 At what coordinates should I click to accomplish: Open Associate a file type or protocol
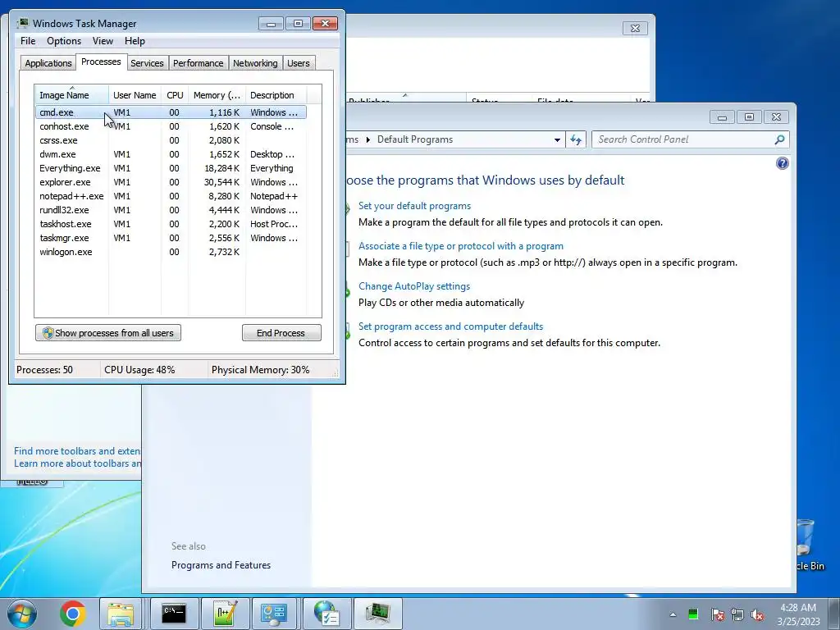click(461, 246)
